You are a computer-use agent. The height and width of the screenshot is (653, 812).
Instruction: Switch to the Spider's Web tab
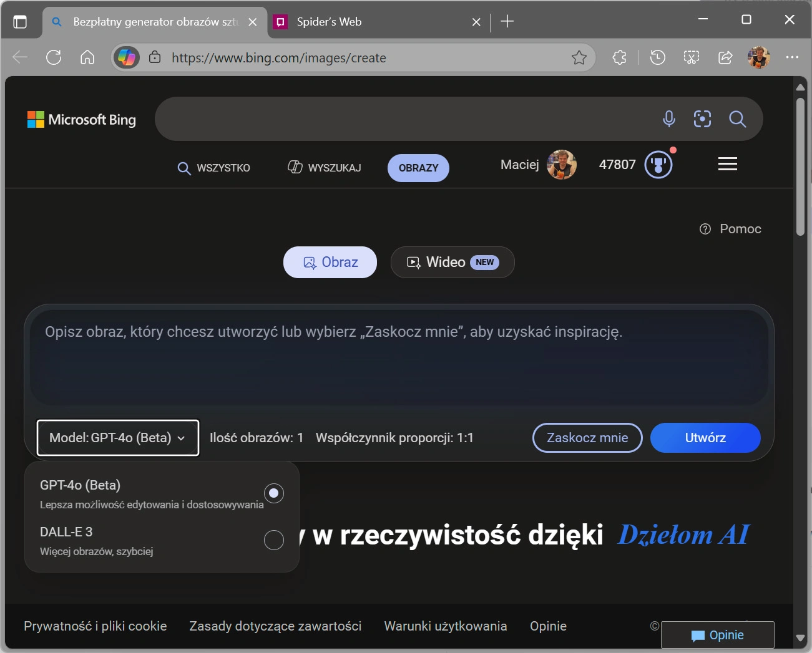[x=378, y=22]
